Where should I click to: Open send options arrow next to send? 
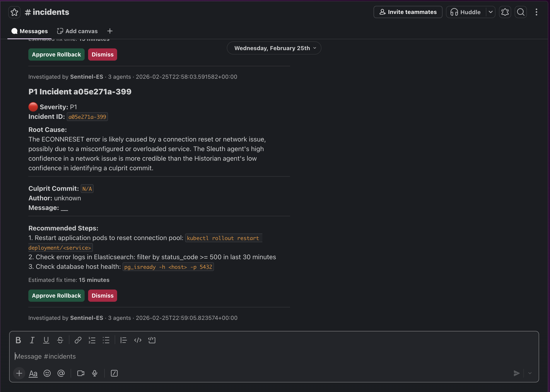(530, 373)
